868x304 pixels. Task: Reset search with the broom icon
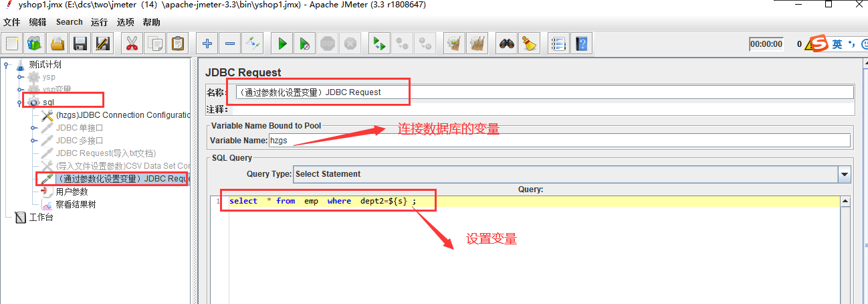point(530,44)
